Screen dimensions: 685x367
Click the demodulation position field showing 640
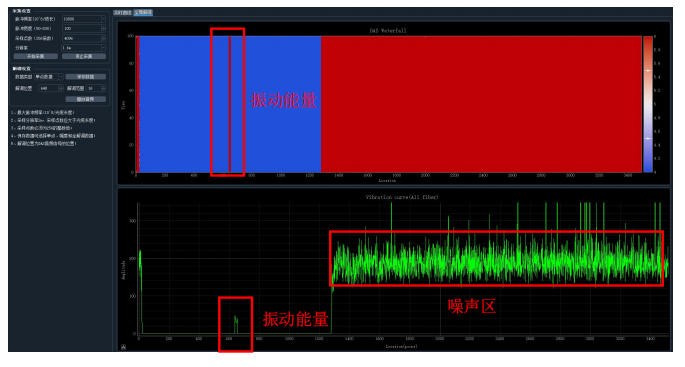tap(51, 88)
